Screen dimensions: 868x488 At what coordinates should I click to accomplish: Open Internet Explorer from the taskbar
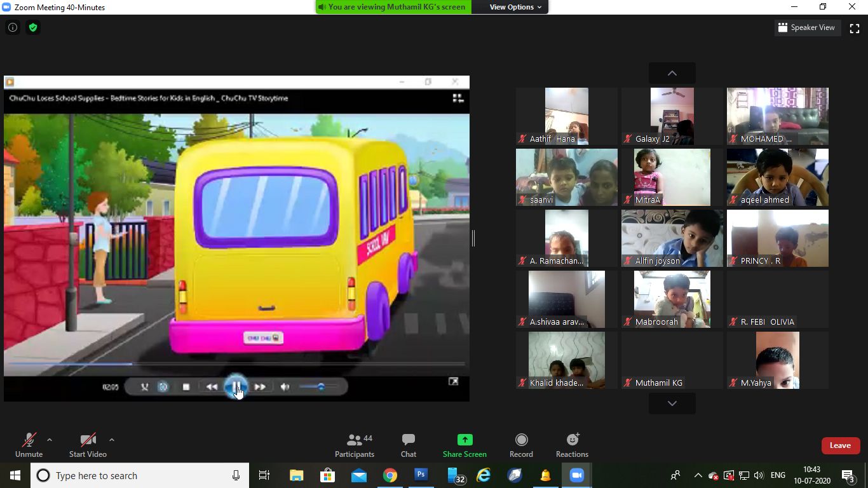click(x=484, y=475)
